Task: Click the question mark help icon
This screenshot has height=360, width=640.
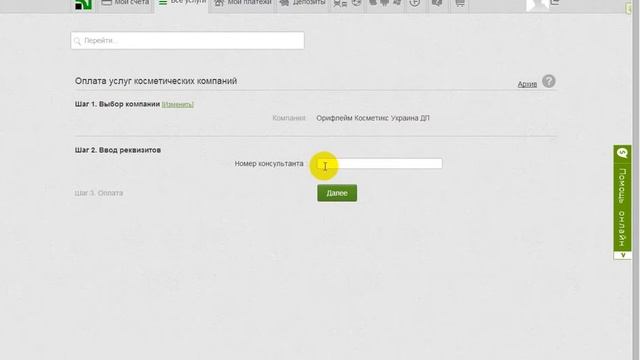Action: 549,81
